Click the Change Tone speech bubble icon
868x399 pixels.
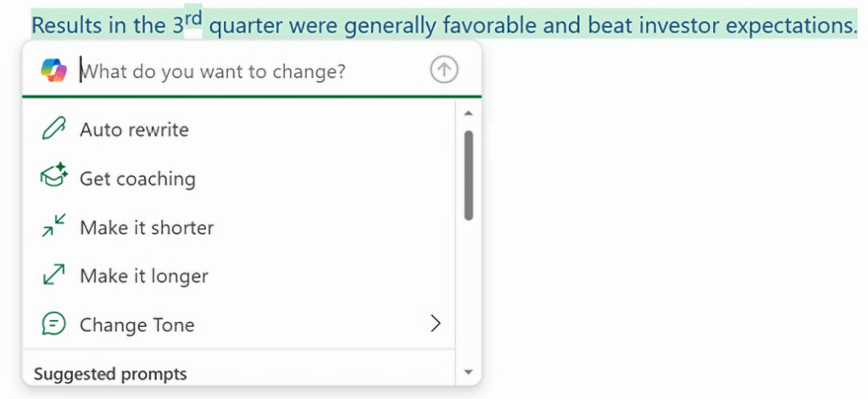(53, 324)
